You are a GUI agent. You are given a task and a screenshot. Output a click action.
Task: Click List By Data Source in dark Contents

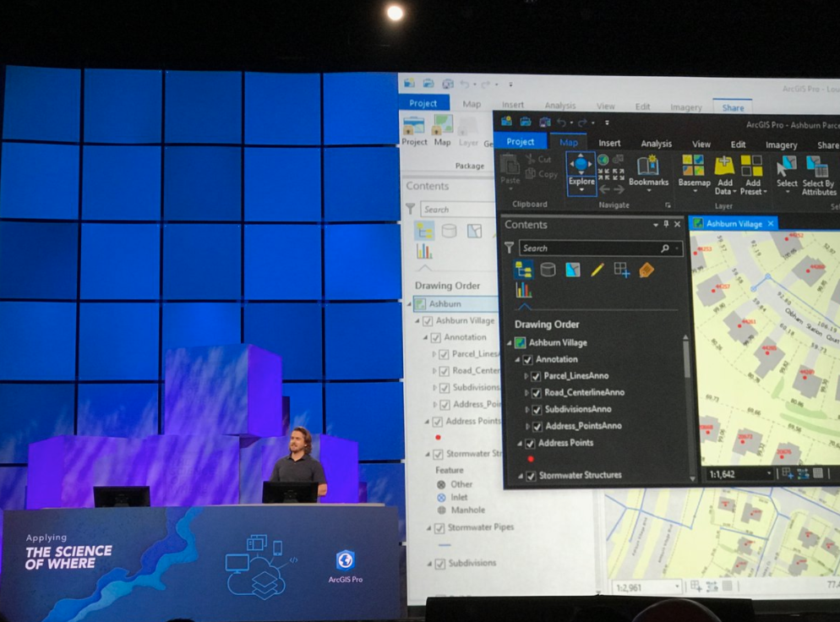click(x=548, y=270)
